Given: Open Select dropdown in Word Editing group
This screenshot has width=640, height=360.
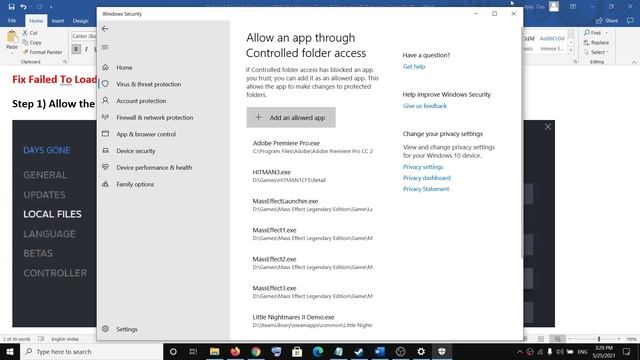Looking at the screenshot, I should (x=596, y=52).
